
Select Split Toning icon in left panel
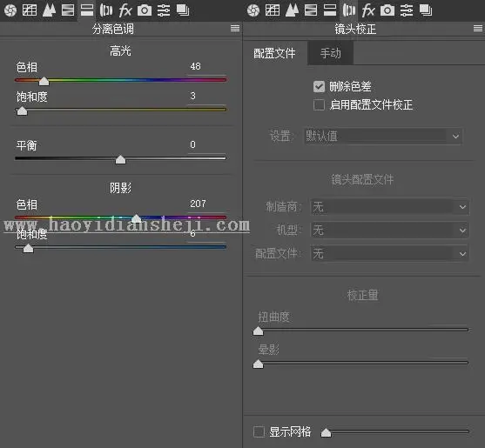click(87, 10)
